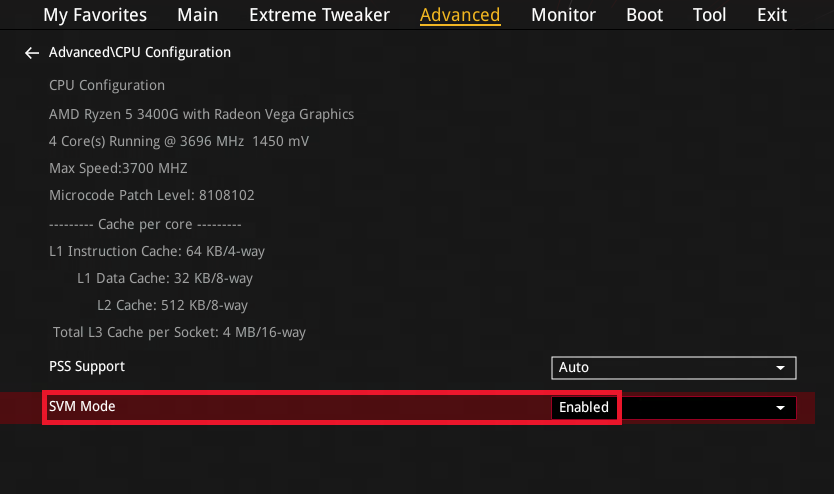Click the AMD Ryzen 5 3400G processor line

pos(201,114)
